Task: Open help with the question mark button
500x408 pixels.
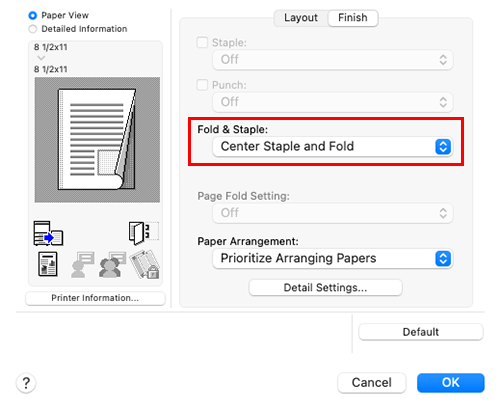Action: coord(26,383)
